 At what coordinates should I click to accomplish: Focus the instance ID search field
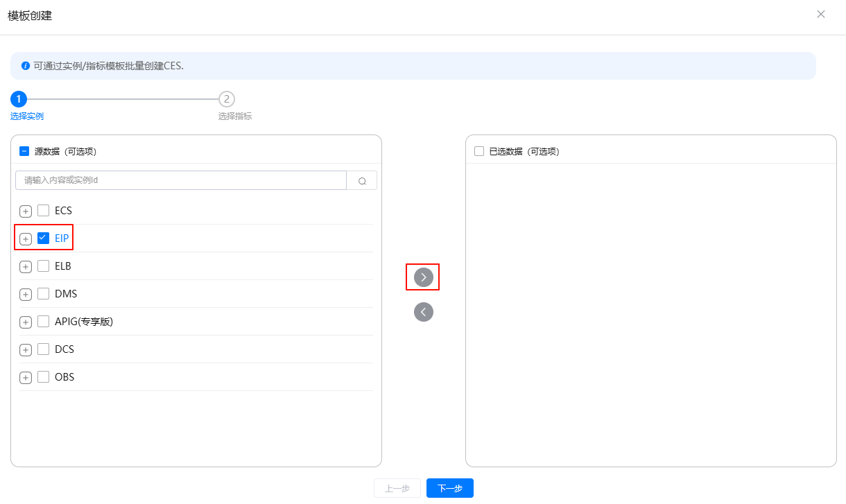(180, 180)
